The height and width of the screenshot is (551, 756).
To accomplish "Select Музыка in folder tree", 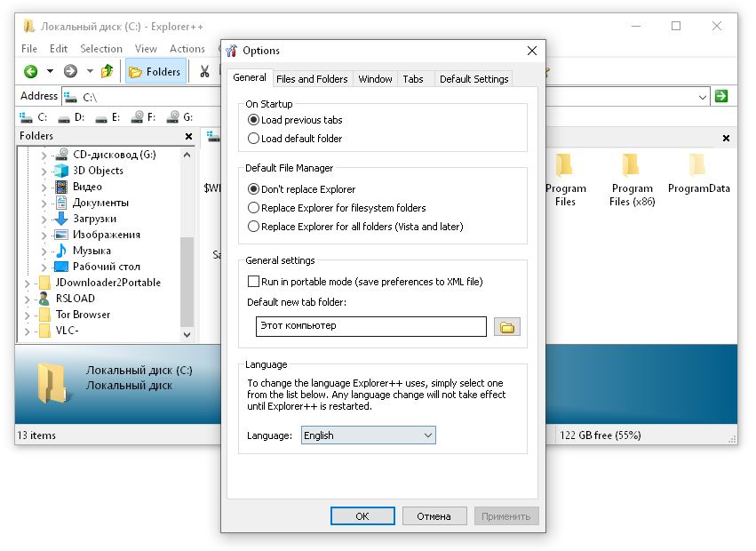I will tap(92, 250).
